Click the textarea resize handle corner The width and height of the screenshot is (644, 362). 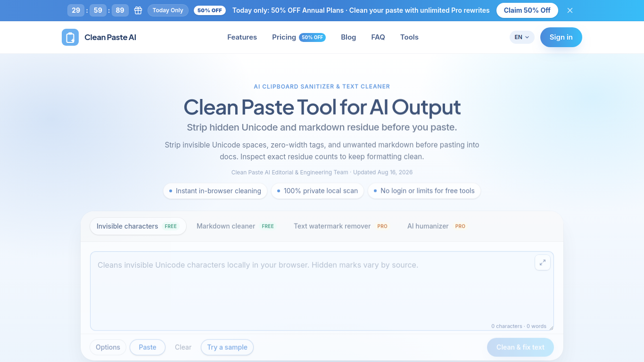pos(551,328)
